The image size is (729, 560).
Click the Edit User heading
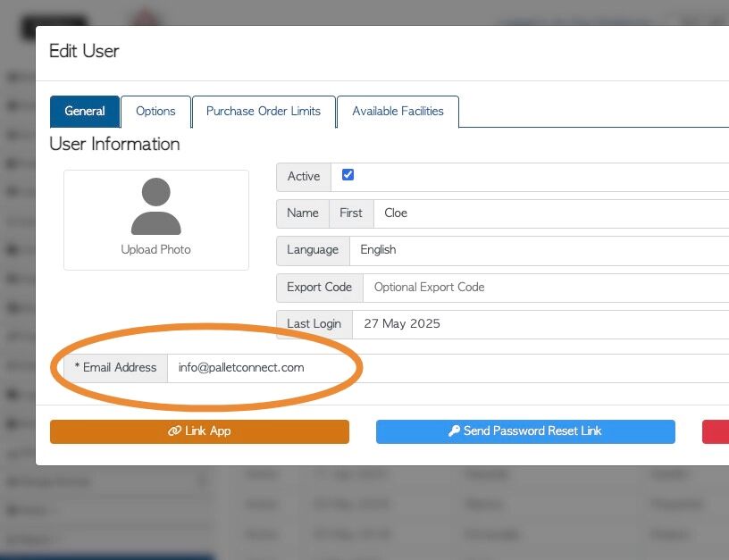coord(84,51)
